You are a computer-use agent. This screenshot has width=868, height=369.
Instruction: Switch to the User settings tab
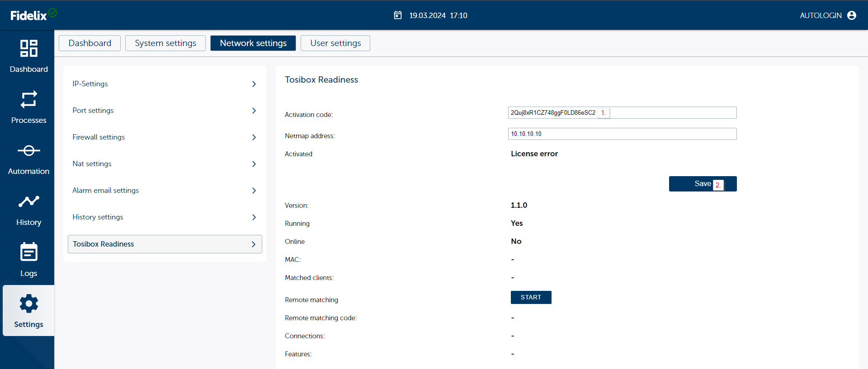(x=335, y=43)
